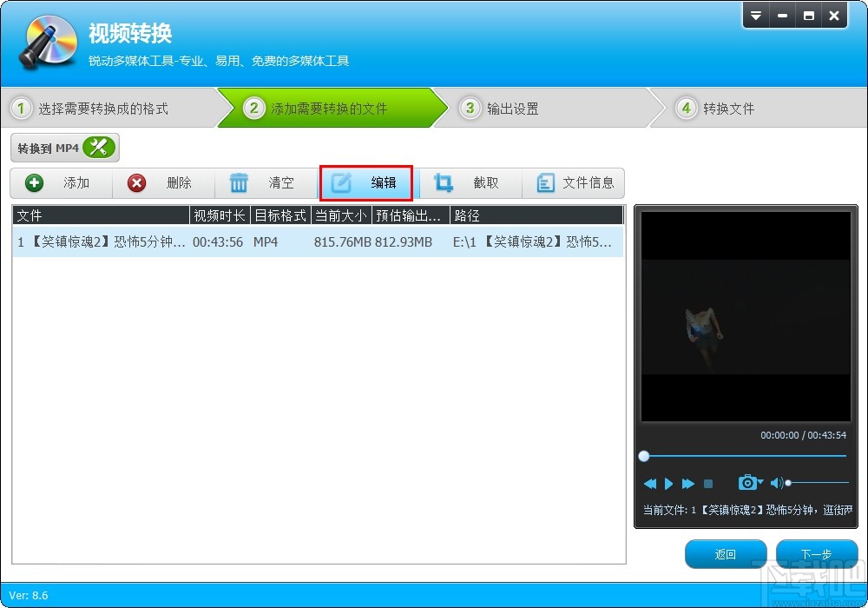868x608 pixels.
Task: Click the disc application logo
Action: pos(48,42)
